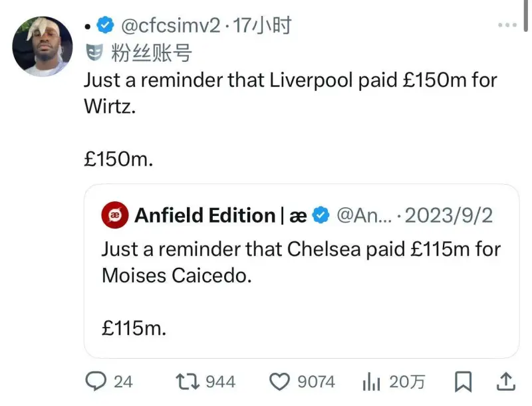Click the 9074 likes count
Image resolution: width=532 pixels, height=406 pixels.
click(x=316, y=381)
